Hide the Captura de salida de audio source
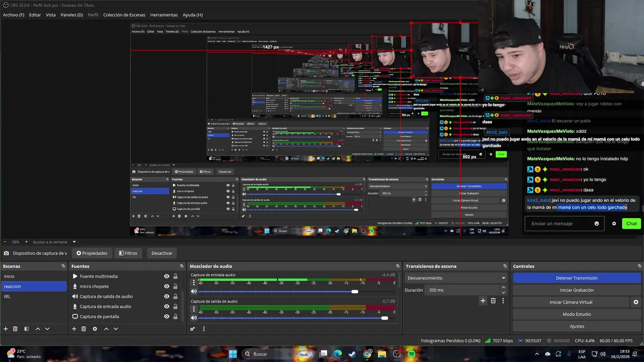 [x=167, y=296]
